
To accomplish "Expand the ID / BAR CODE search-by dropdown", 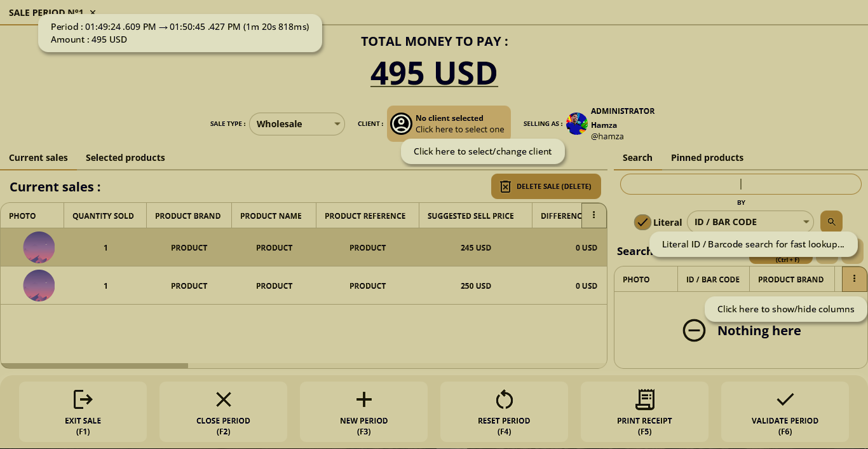I will pos(750,222).
